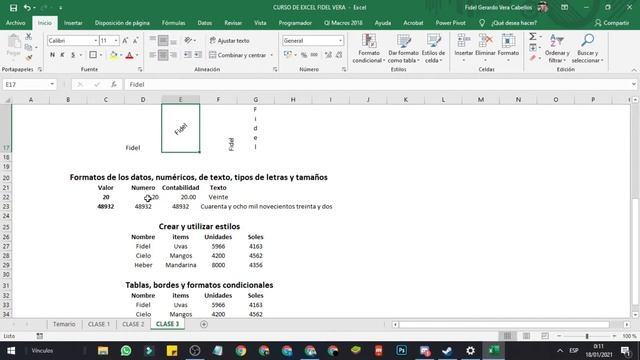Click the Compartir button
Image resolution: width=640 pixels, height=360 pixels.
click(612, 23)
